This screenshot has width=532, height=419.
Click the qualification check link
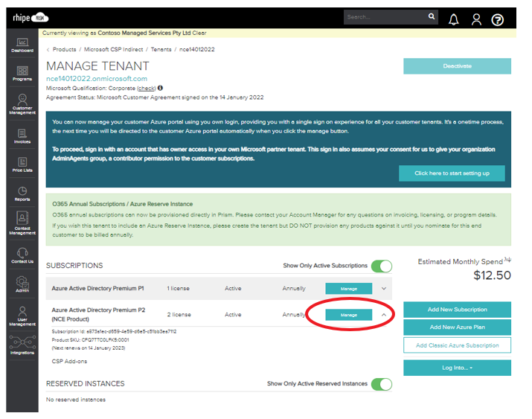[147, 89]
